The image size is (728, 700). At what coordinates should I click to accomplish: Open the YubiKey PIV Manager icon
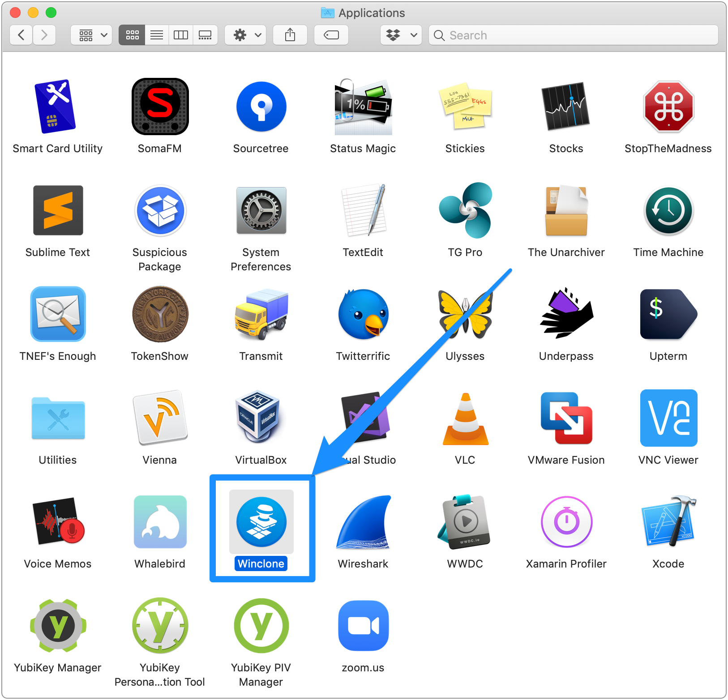261,626
